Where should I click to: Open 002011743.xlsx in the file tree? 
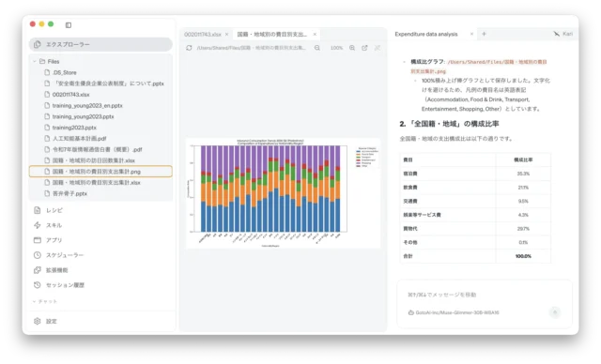[71, 95]
